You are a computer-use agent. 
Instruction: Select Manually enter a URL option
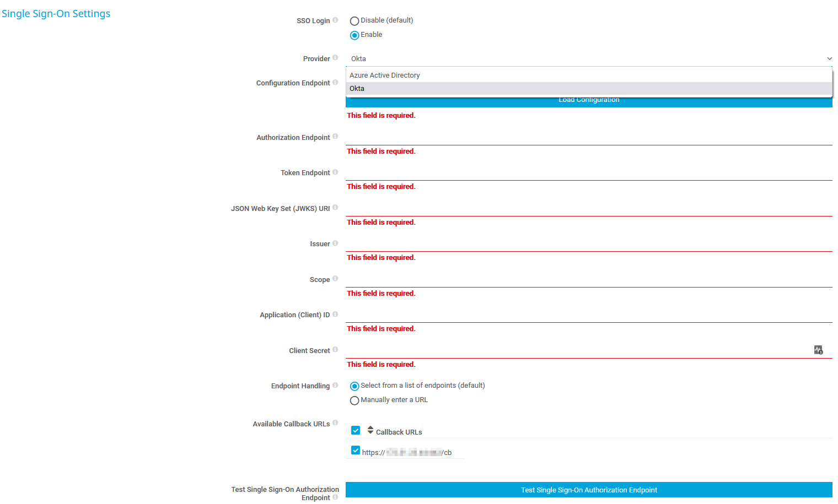click(x=354, y=400)
